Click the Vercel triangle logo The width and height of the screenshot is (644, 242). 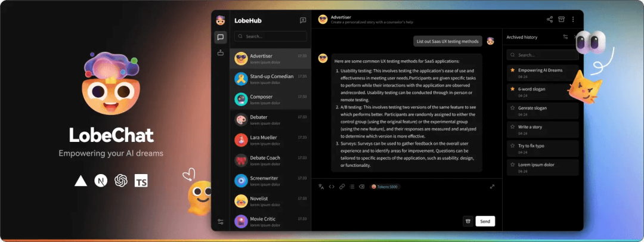pos(80,181)
